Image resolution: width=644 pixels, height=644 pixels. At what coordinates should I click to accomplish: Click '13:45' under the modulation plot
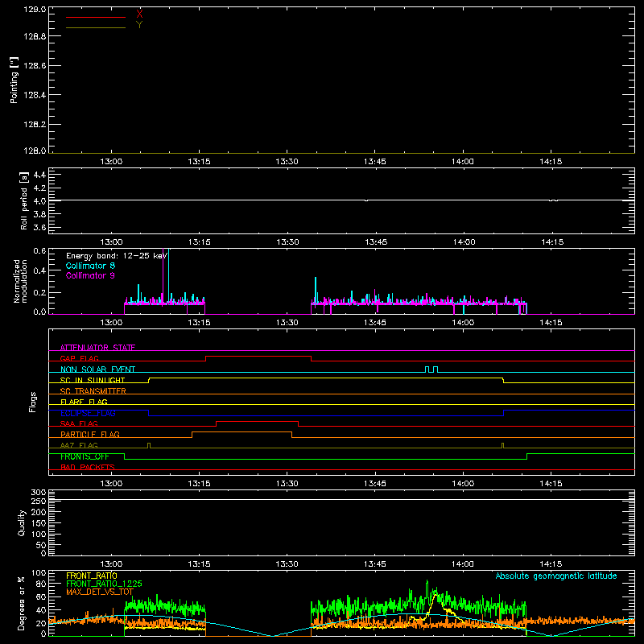[x=374, y=323]
